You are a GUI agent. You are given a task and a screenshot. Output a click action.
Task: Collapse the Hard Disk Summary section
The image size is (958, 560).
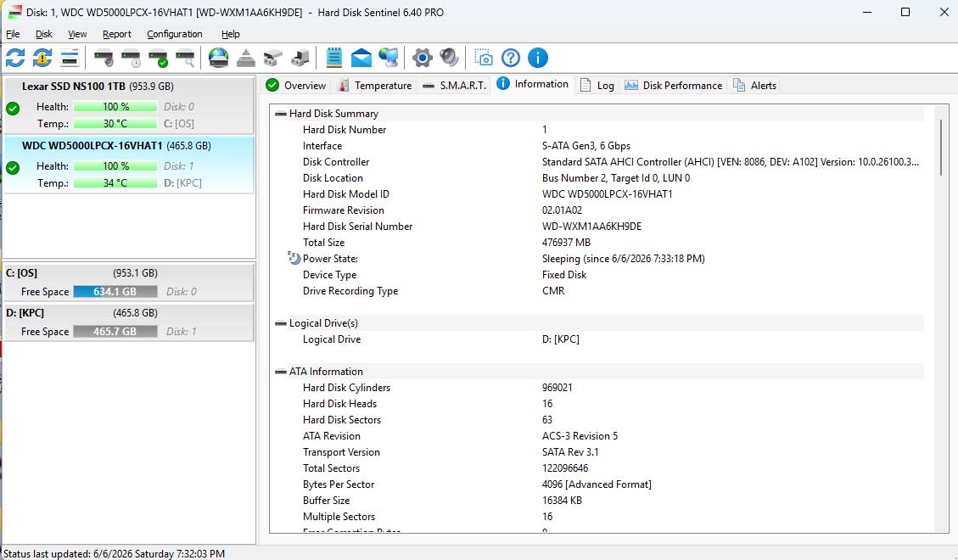(x=280, y=114)
